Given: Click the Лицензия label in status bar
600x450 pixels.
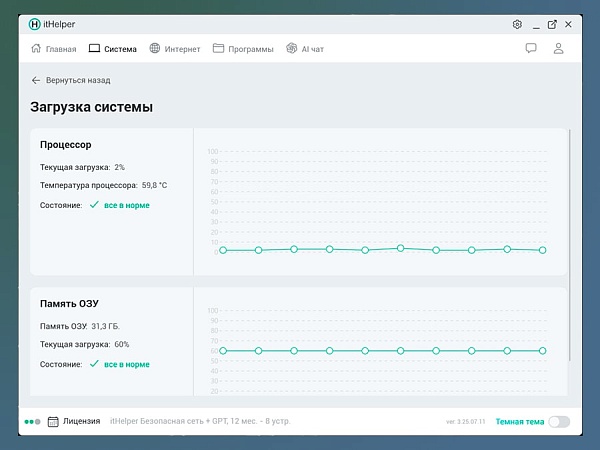Looking at the screenshot, I should pos(81,422).
